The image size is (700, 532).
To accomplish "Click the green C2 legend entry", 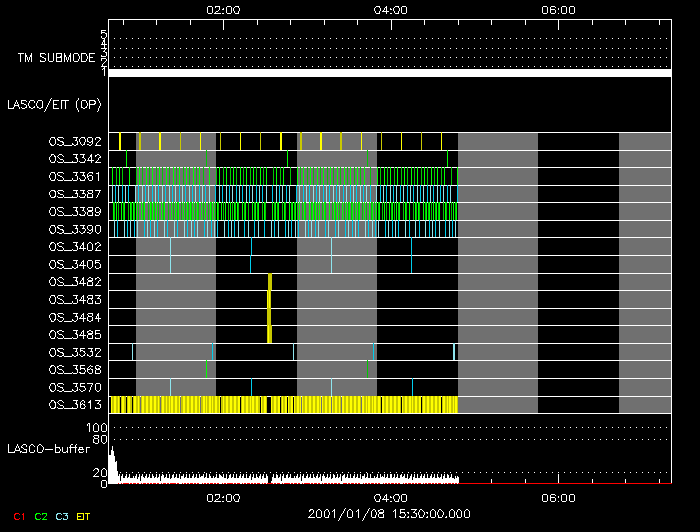I will 40,516.
